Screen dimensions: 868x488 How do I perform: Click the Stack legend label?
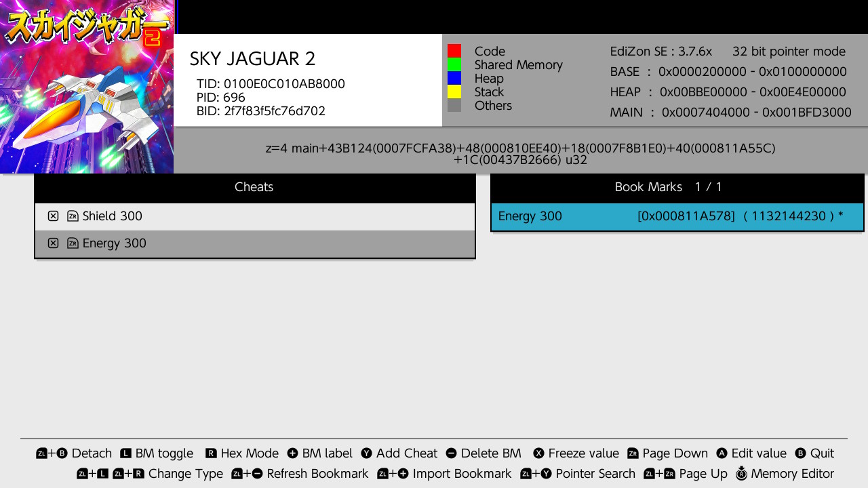coord(490,92)
